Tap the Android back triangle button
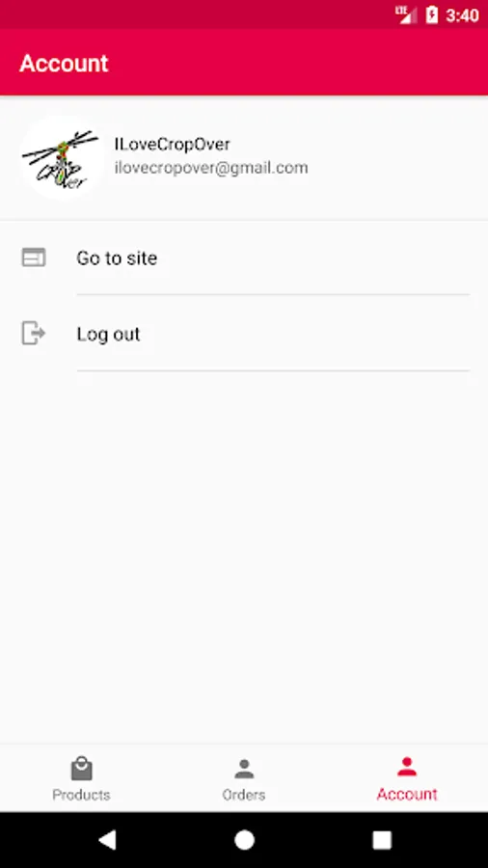488x868 pixels. [107, 840]
